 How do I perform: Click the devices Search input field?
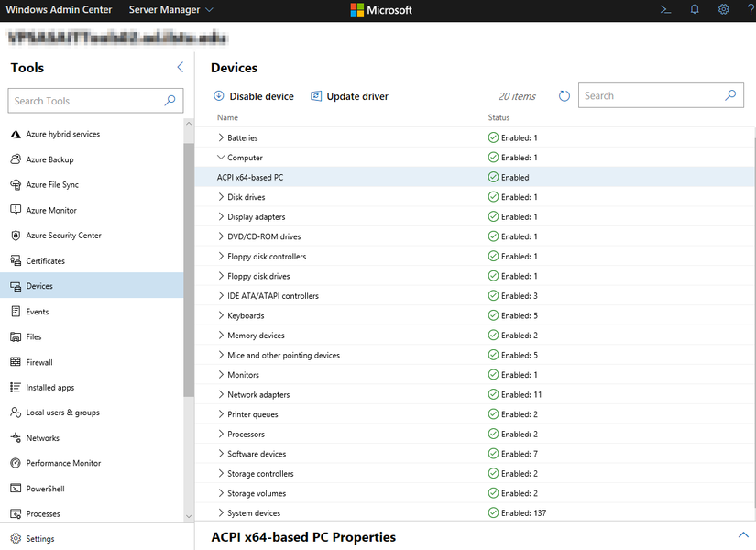pyautogui.click(x=661, y=95)
